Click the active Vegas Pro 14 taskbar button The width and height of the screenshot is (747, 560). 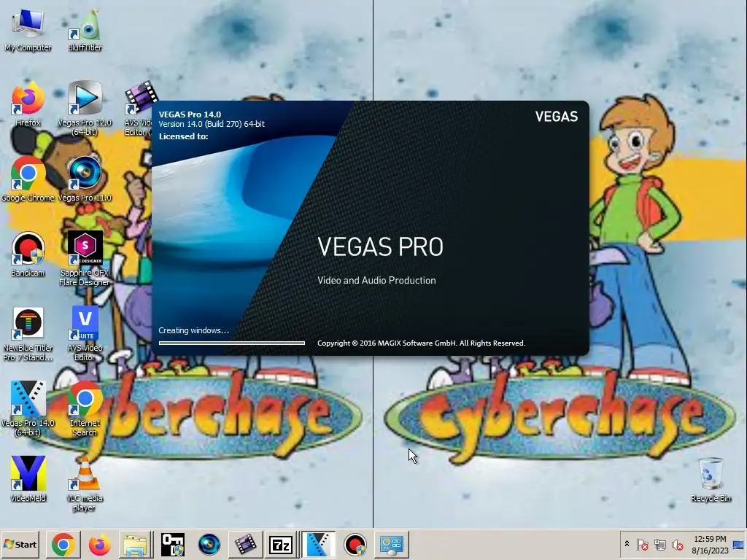(x=318, y=544)
